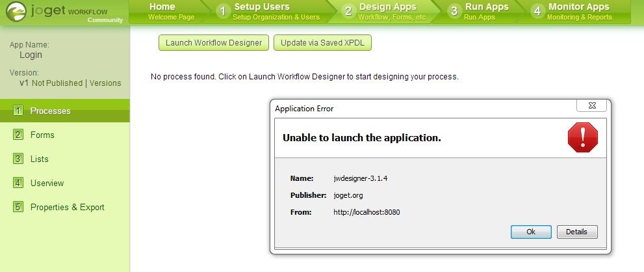644x272 pixels.
Task: Click the 'Login' app name text
Action: click(31, 55)
